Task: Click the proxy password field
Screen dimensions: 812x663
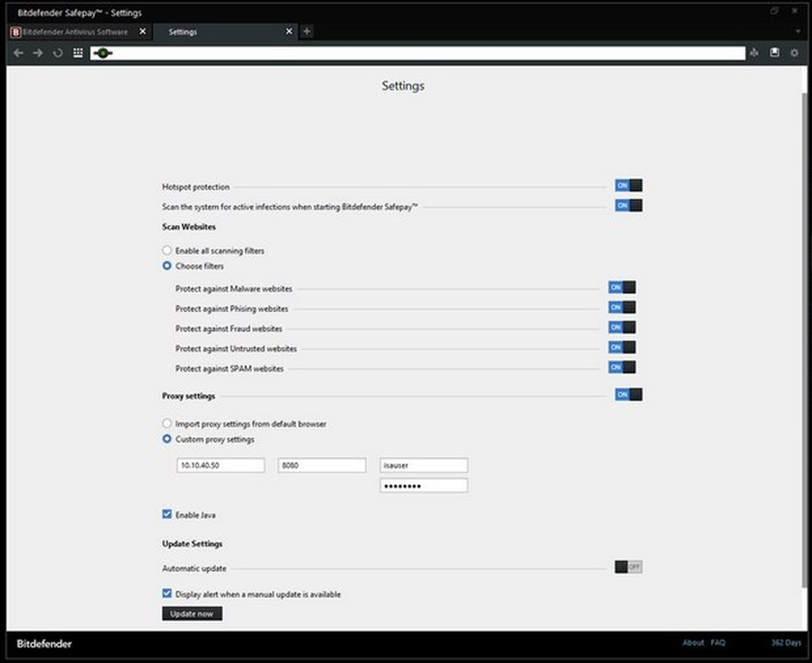Action: click(424, 486)
